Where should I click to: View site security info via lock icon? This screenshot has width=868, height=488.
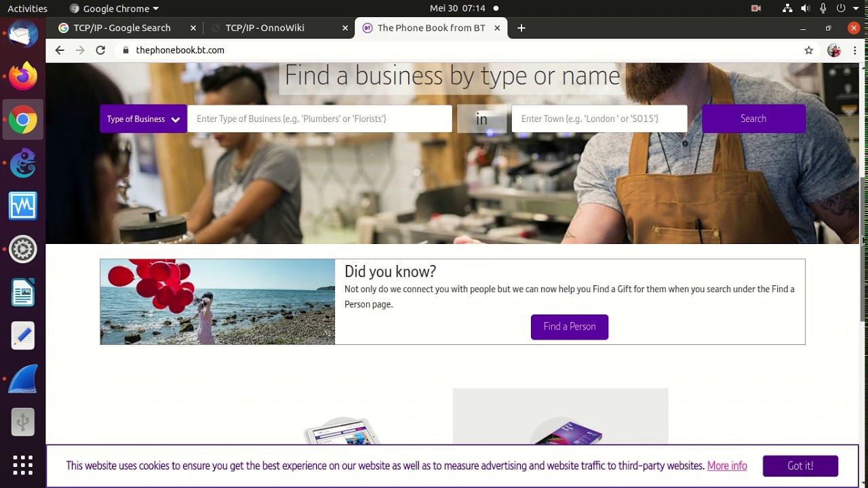(x=125, y=50)
